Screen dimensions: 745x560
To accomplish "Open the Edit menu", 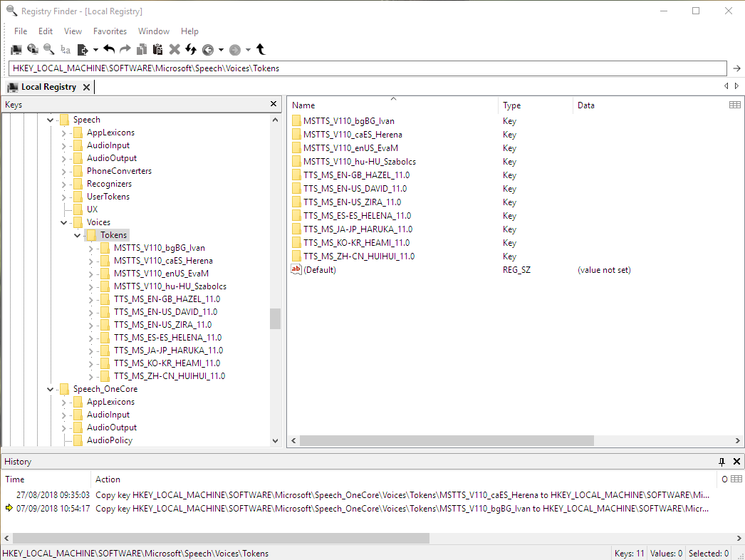I will (x=46, y=31).
